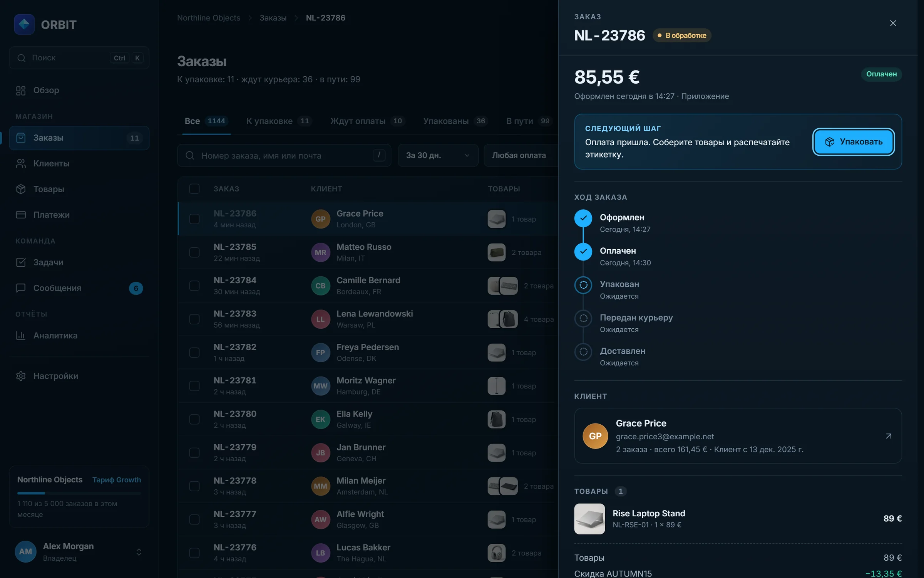Open Платежи in sidebar
The width and height of the screenshot is (924, 578).
pos(79,215)
